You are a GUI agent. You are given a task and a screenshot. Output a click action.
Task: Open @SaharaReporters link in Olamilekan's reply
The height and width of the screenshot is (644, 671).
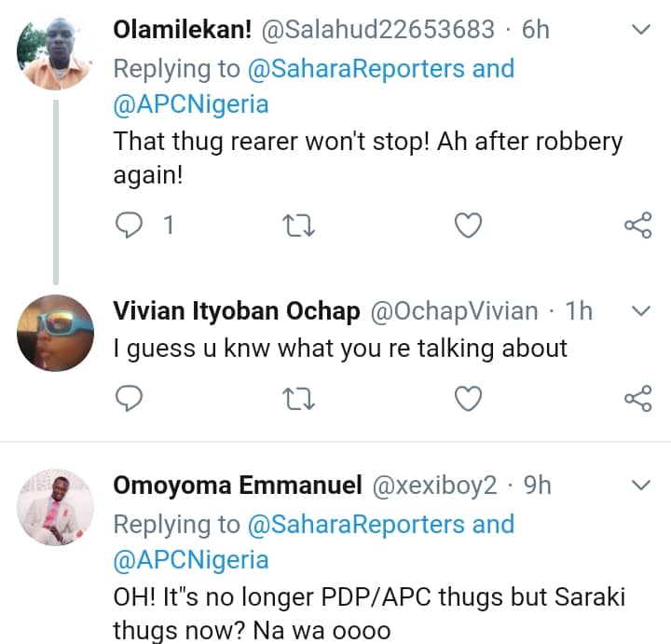tap(356, 69)
